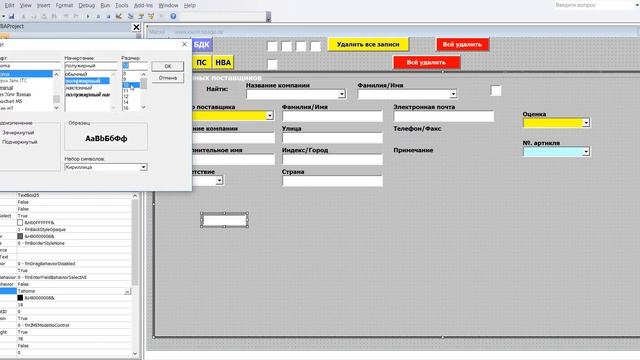
Task: Tick third checkbox left of Удалить все записи
Action: (x=301, y=46)
